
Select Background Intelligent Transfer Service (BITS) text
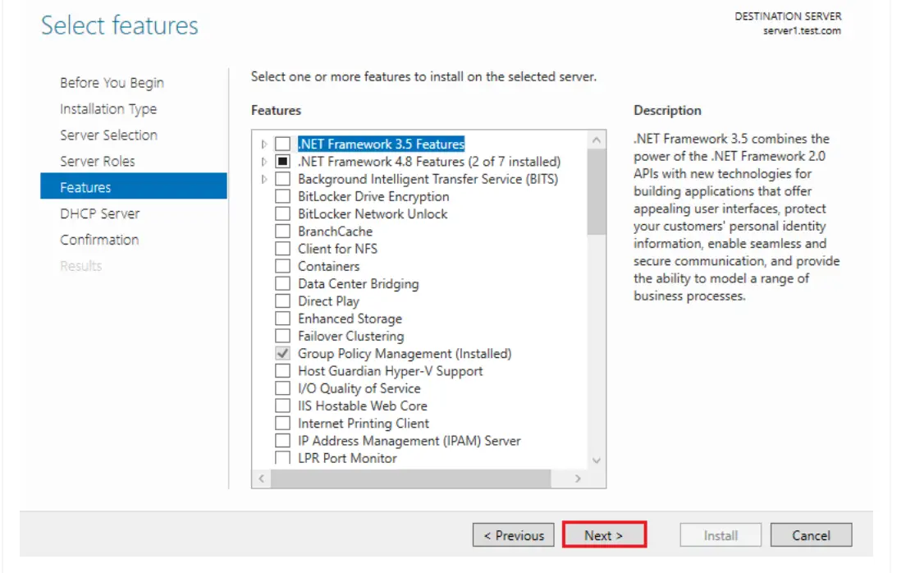428,179
